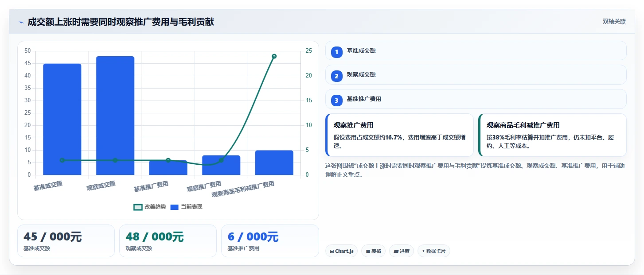The width and height of the screenshot is (644, 275).
Task: Click the 6 / 000元 stat card
Action: [270, 241]
